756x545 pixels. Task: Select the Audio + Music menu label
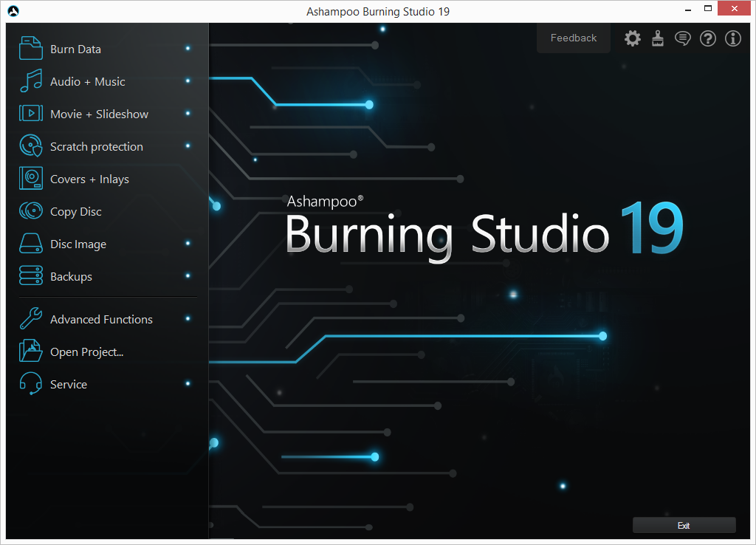(x=88, y=81)
